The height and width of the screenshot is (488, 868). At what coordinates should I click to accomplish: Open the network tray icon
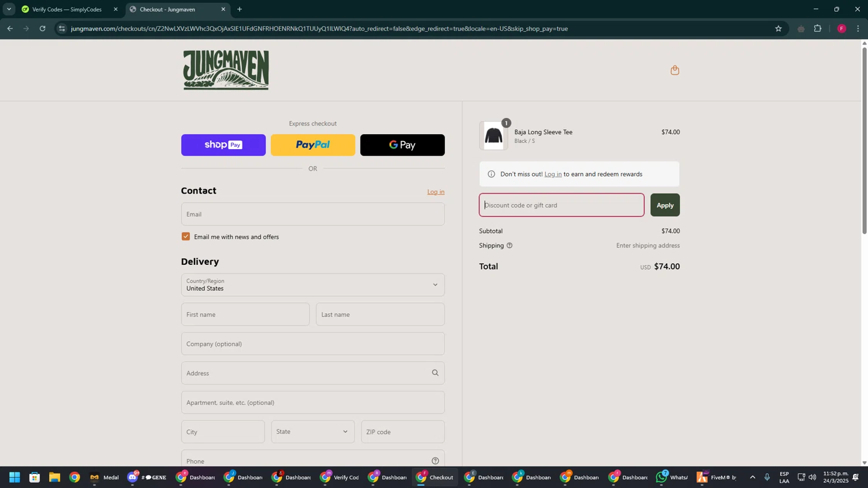coord(801,478)
